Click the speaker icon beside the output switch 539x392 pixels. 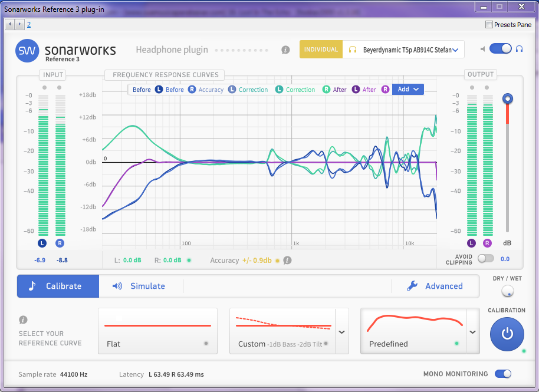[482, 49]
